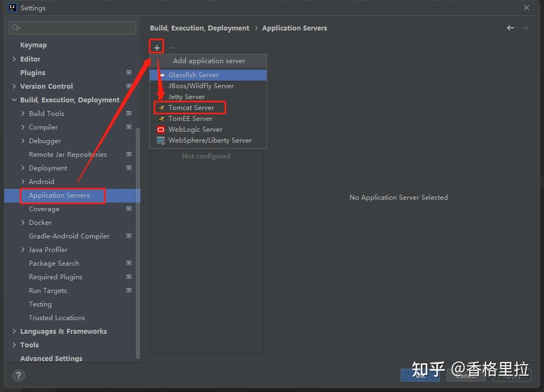Click the plus icon to add application server
This screenshot has width=544, height=392.
click(x=157, y=47)
